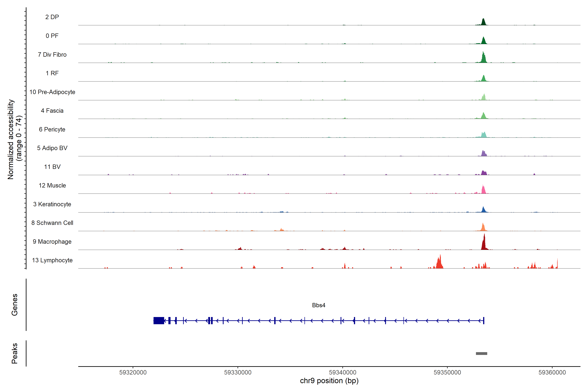The image size is (588, 392).
Task: Click the blue 3 Keratinocyte peak
Action: click(x=483, y=210)
